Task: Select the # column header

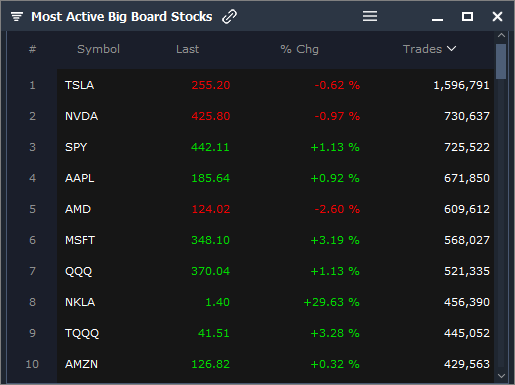Action: (32, 49)
